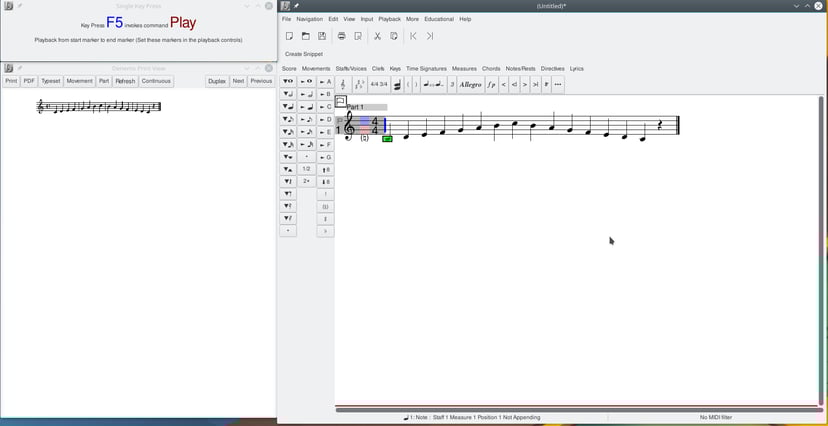Open the Playback menu

point(390,19)
